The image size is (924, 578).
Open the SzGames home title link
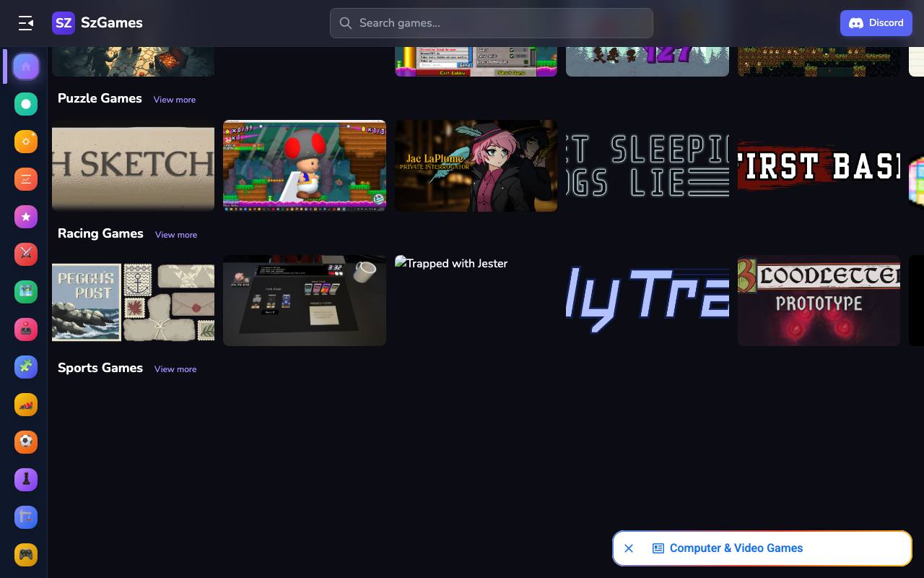[x=111, y=23]
